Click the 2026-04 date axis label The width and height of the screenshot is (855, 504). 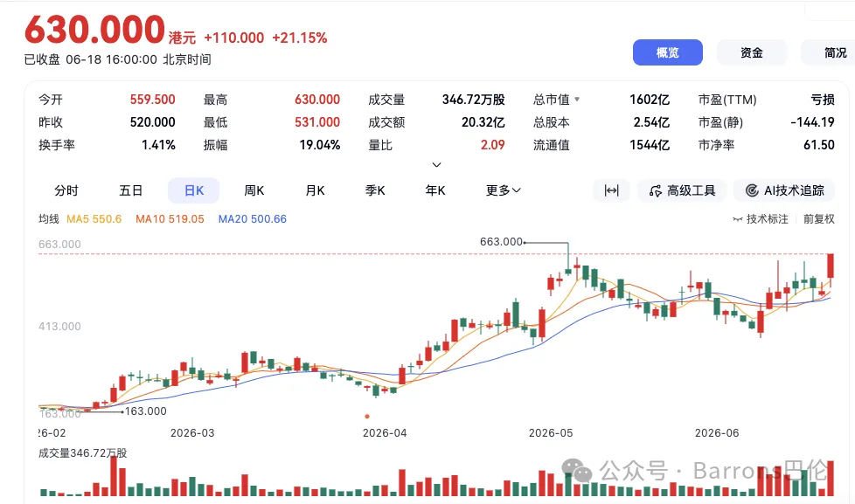[x=385, y=433]
